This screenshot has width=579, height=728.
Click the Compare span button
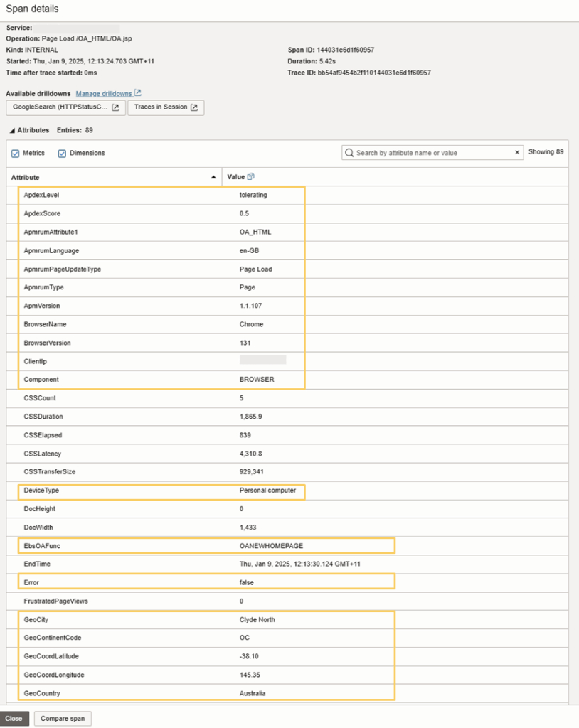point(63,718)
